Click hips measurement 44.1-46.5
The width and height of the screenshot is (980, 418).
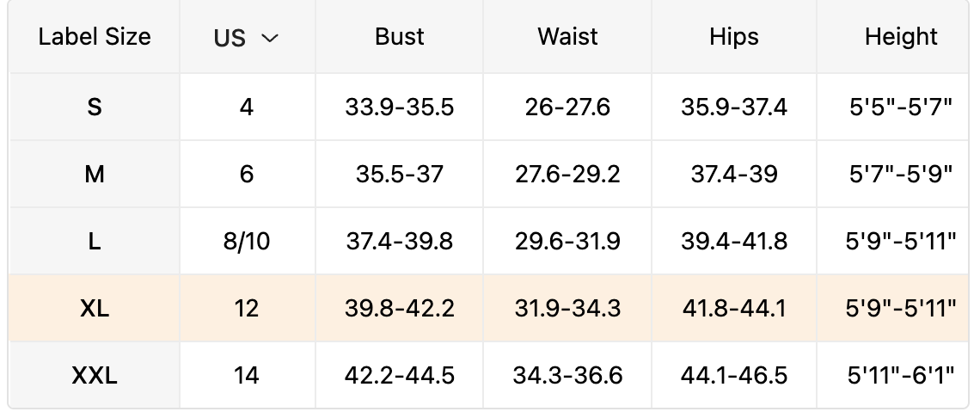[734, 376]
